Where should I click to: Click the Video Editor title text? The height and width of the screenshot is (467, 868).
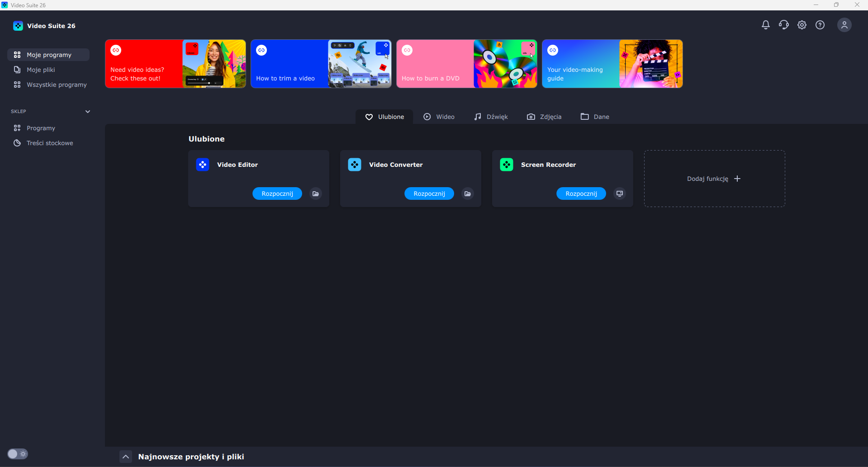tap(237, 165)
